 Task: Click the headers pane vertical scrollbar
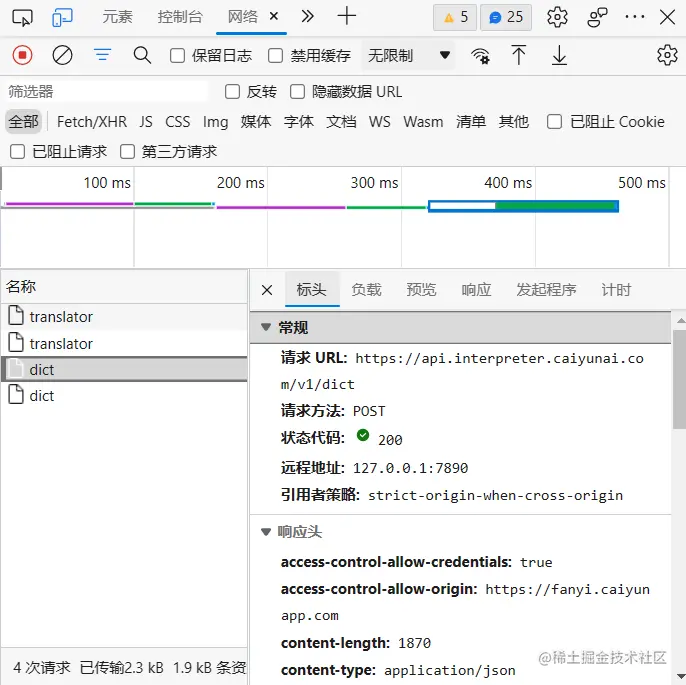pyautogui.click(x=679, y=379)
